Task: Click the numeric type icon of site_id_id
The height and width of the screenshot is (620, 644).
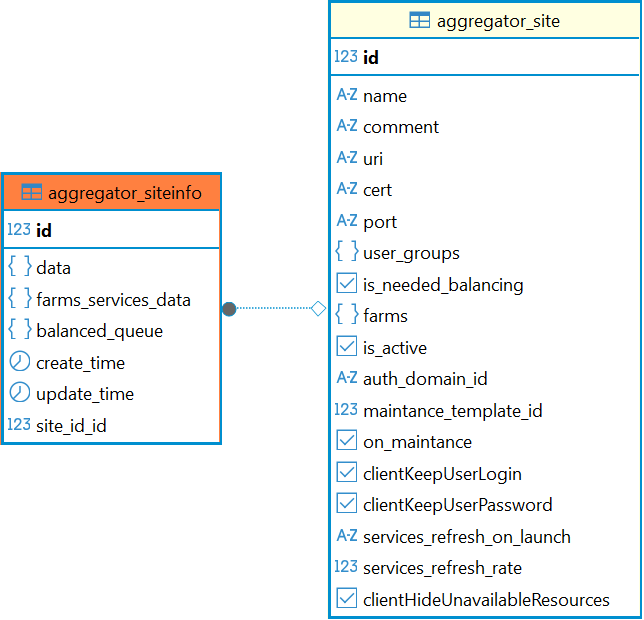Action: tap(19, 425)
